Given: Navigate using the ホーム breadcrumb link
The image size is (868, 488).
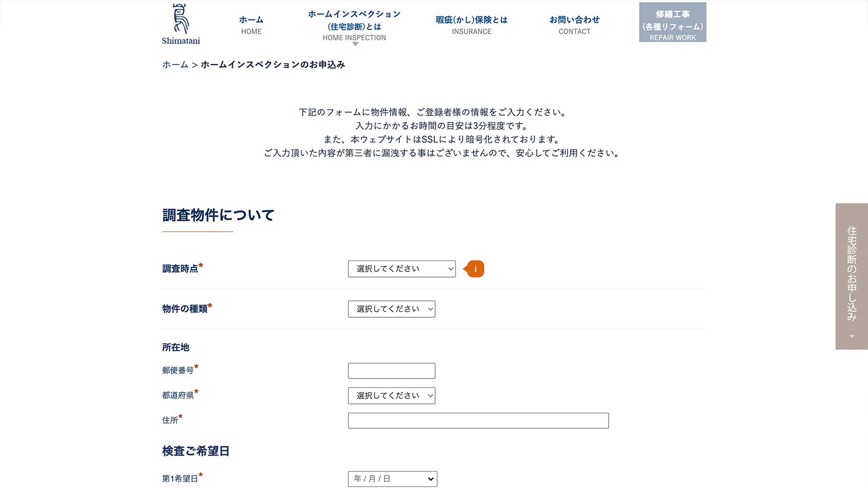Looking at the screenshot, I should (x=174, y=64).
